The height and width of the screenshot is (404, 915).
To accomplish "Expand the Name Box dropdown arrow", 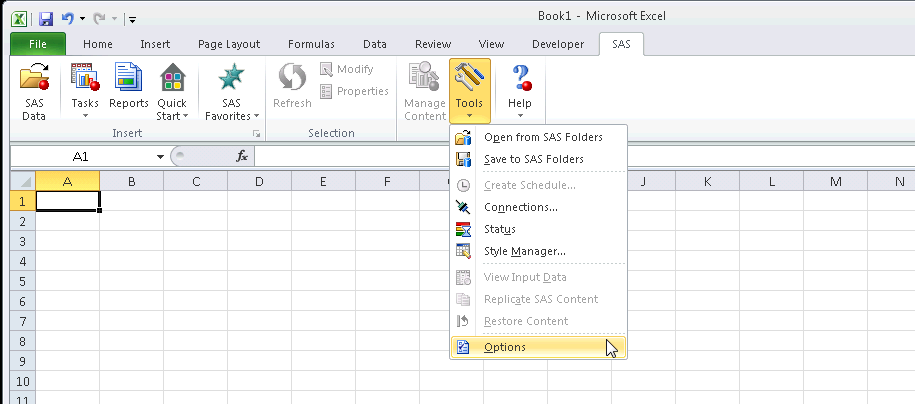I will (160, 157).
